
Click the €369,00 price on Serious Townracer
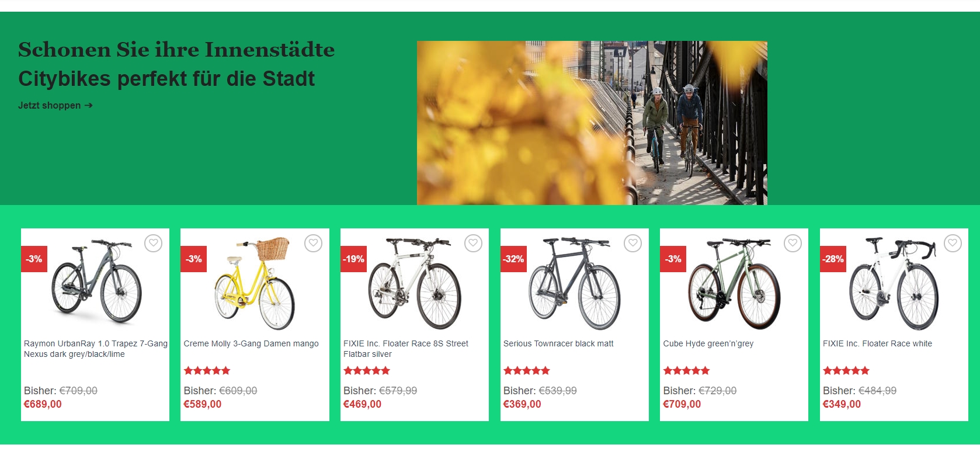tap(522, 404)
